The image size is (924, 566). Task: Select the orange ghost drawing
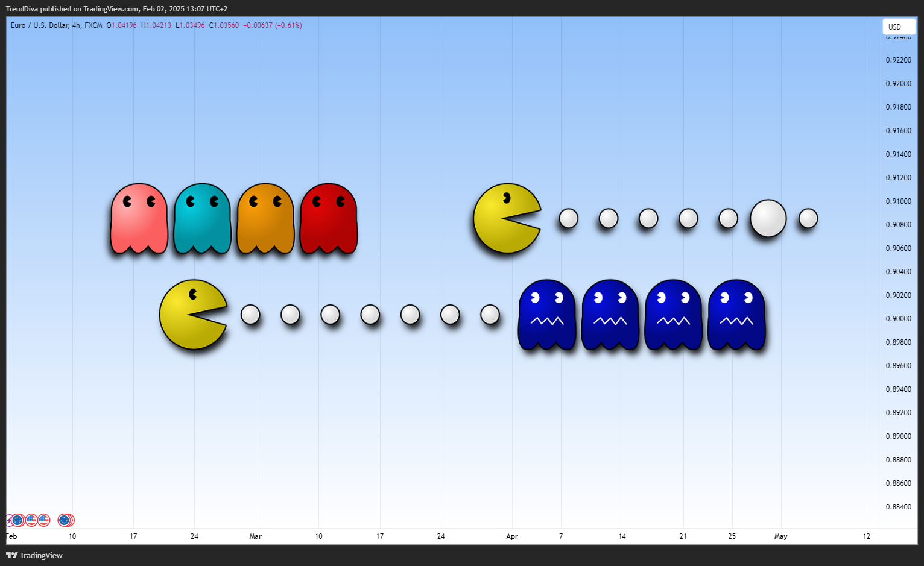pyautogui.click(x=265, y=218)
